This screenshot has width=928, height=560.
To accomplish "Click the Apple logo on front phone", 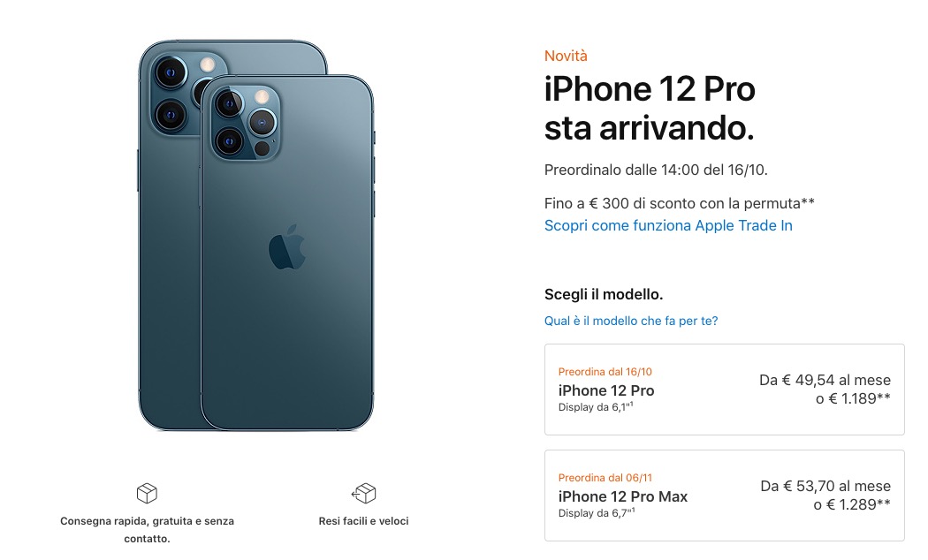I will 287,248.
